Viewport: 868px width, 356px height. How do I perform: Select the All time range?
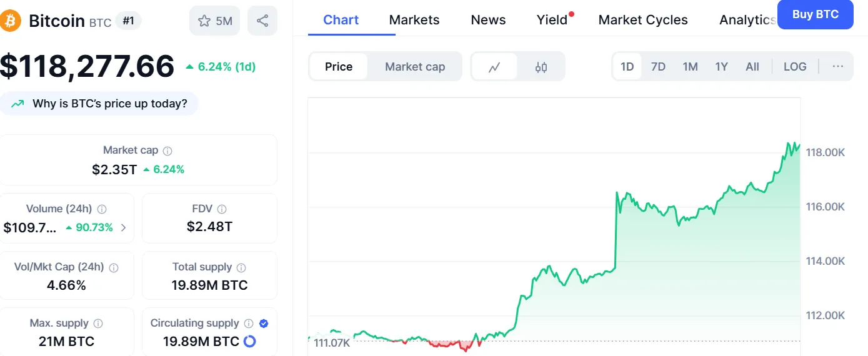pyautogui.click(x=752, y=67)
